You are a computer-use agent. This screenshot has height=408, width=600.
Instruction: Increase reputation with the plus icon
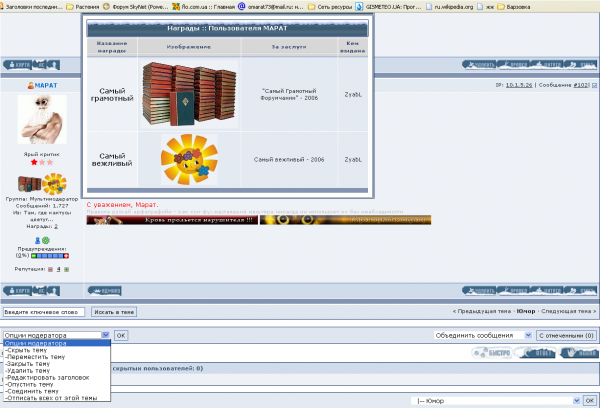coord(66,269)
